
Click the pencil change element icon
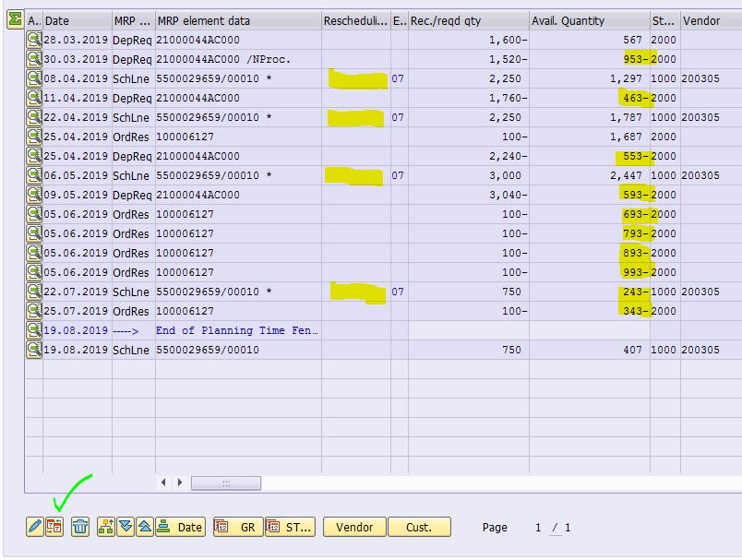pos(34,528)
